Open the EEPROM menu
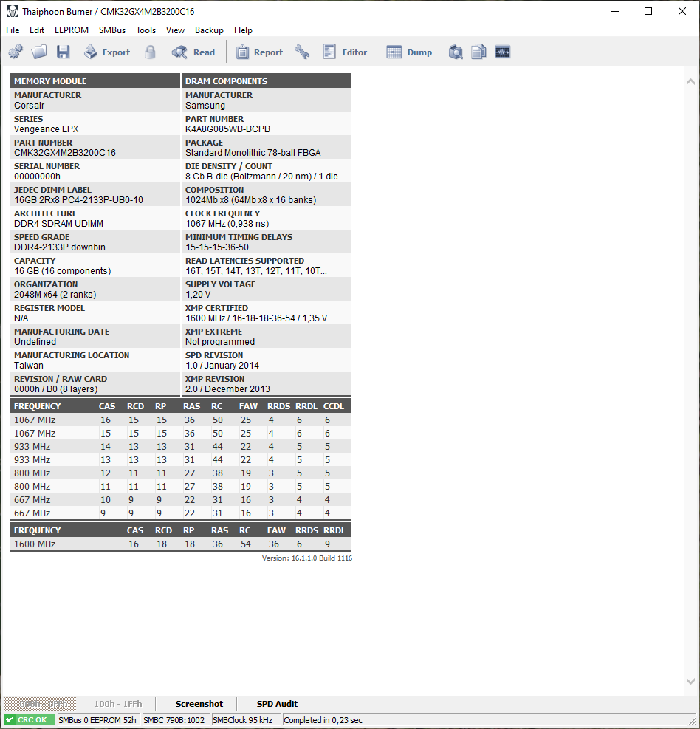The height and width of the screenshot is (729, 700). (72, 30)
